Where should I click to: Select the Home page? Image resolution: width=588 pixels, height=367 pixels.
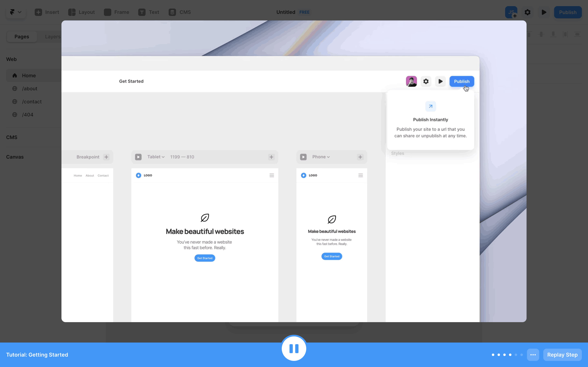click(x=29, y=75)
